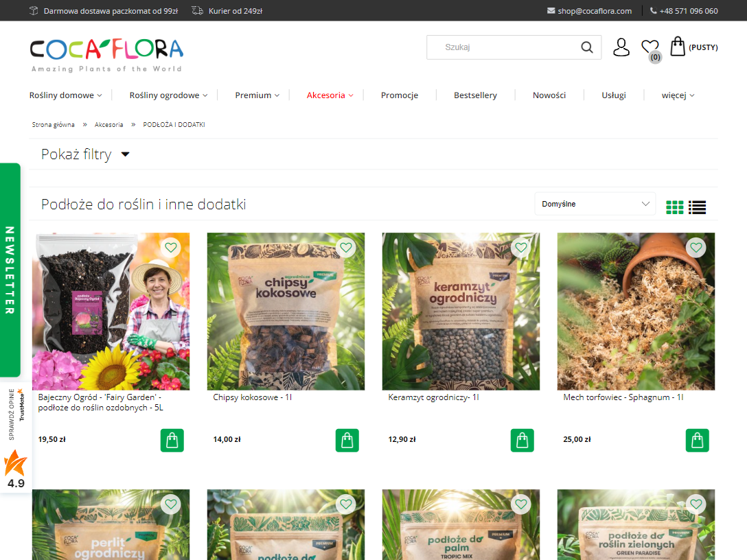Toggle wishlist heart on Mech torfowiec
Screen dimensions: 747x560
pos(696,248)
